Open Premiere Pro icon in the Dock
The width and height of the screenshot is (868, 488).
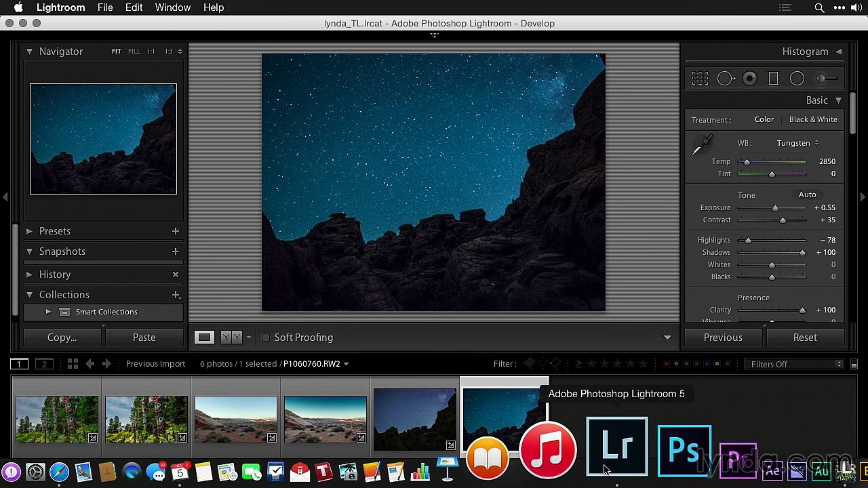point(738,460)
